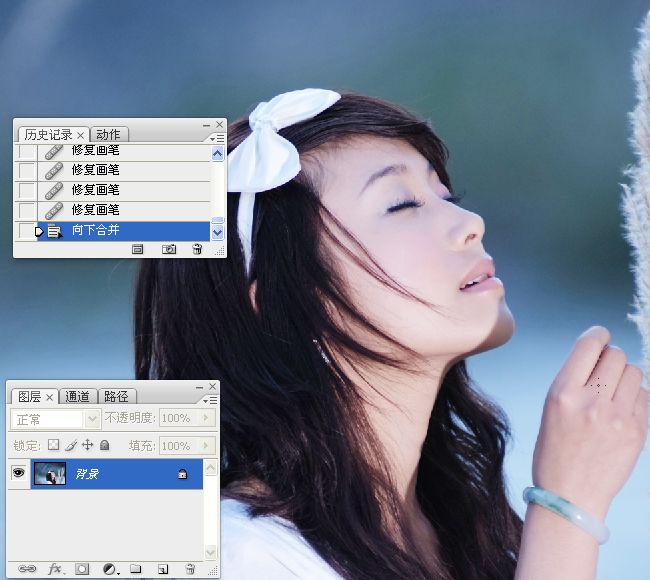Open the adjustment layer dropdown menu
The width and height of the screenshot is (650, 580).
[110, 569]
